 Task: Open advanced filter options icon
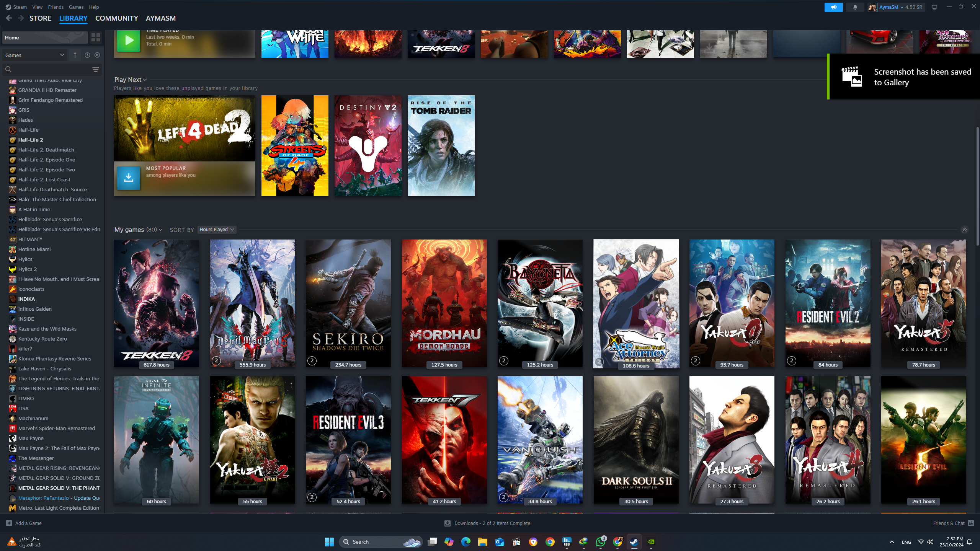click(x=96, y=69)
